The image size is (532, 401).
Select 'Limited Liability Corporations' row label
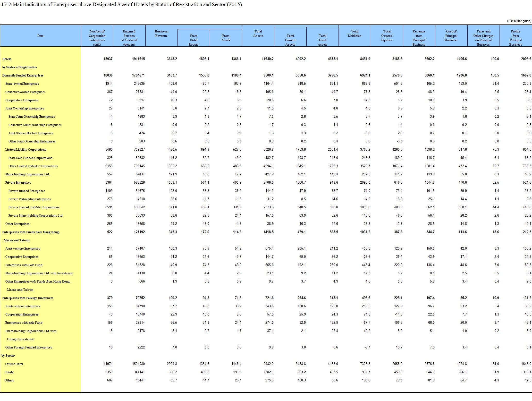(x=26, y=150)
